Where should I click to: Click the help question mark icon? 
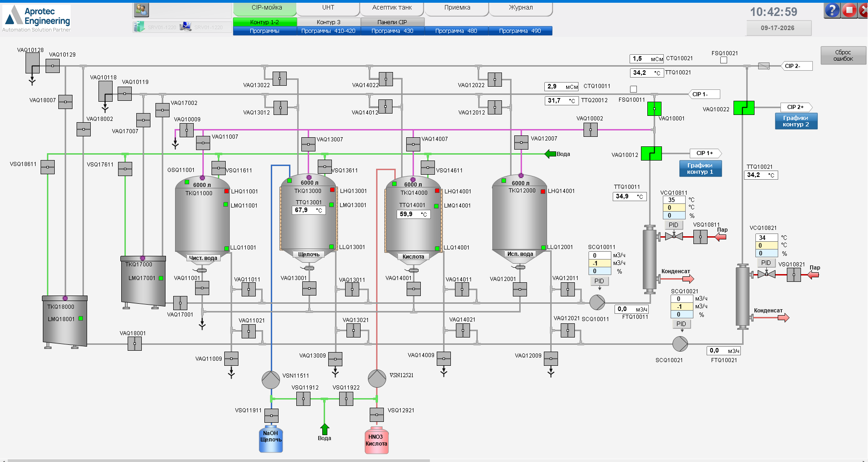[832, 10]
